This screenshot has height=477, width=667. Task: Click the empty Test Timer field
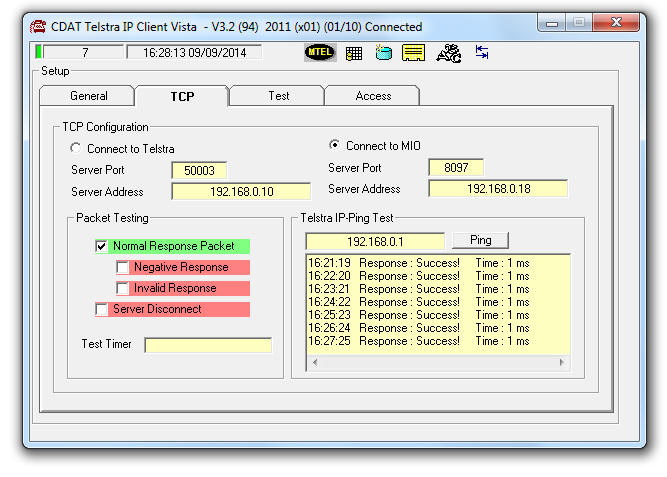coord(208,345)
